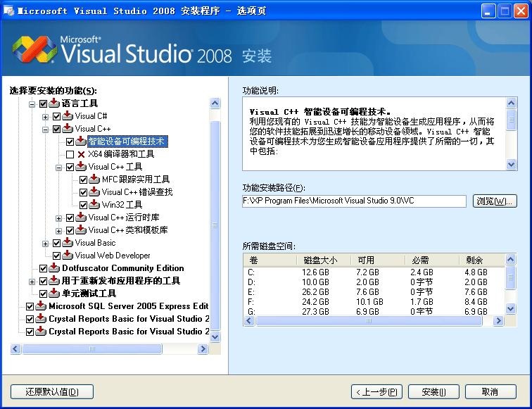Click install icon beside Visual Basic
Screen dimensions: 532x409
67,243
